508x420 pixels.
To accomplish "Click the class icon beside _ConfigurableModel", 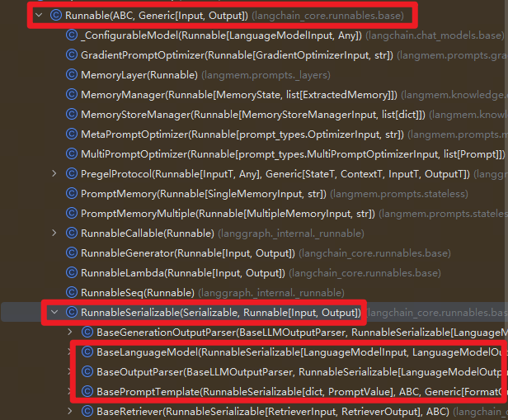I will point(72,35).
